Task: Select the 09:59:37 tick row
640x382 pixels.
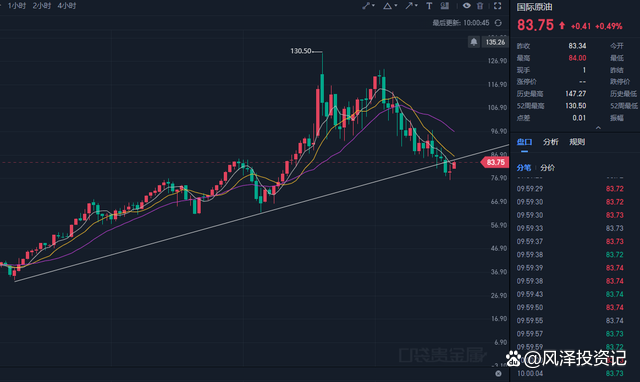Action: 570,242
